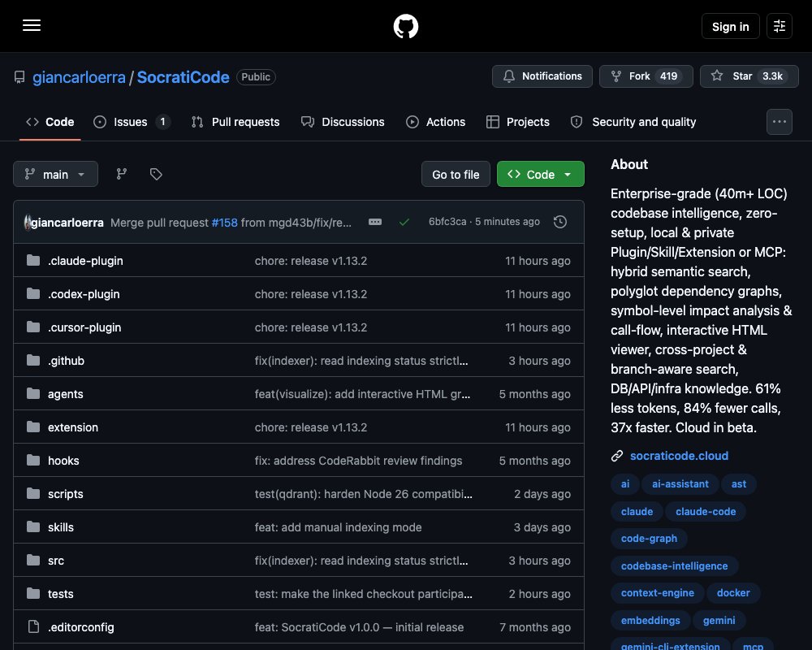Open linked checkout commit message for tests
812x650 pixels.
364,594
